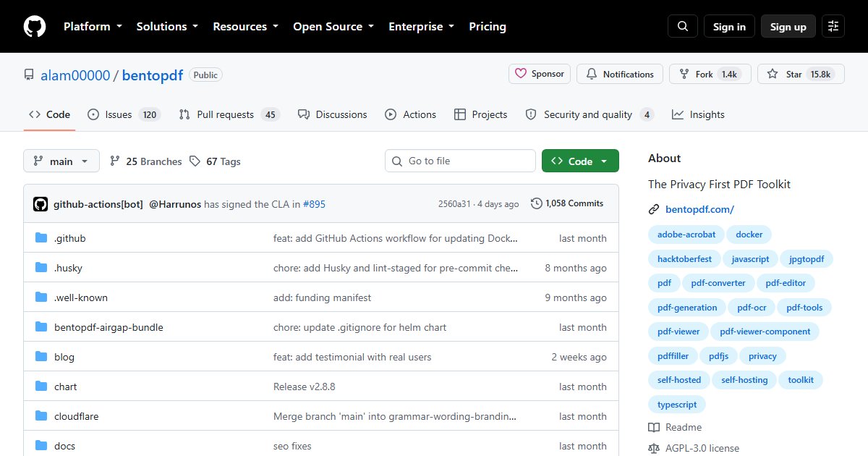Select the Code tab
The height and width of the screenshot is (456, 868).
pos(50,114)
